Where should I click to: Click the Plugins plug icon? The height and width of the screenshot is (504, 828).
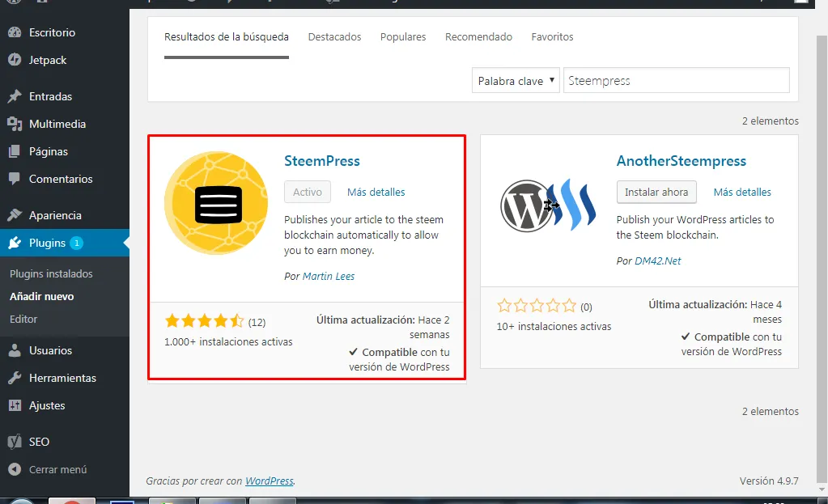coord(15,243)
